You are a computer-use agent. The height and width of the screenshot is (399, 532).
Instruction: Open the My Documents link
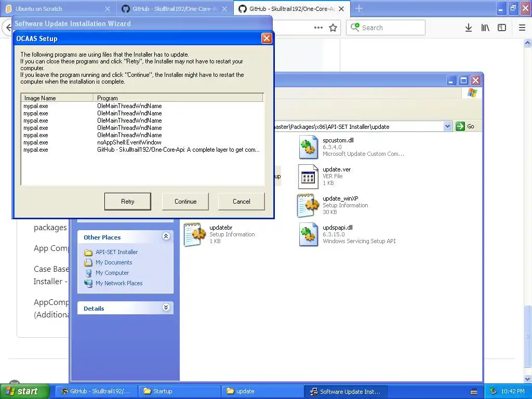point(114,262)
